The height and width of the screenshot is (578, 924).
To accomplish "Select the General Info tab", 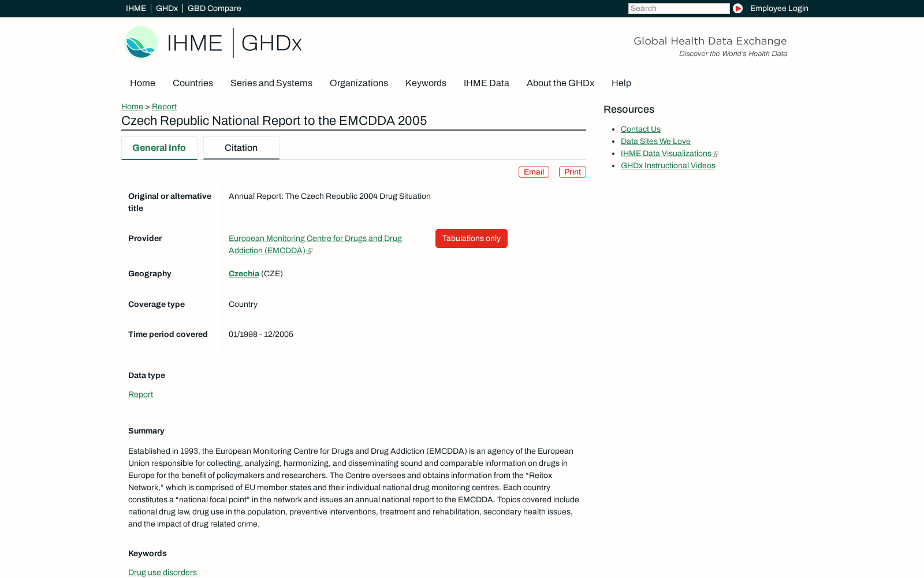I will [159, 148].
